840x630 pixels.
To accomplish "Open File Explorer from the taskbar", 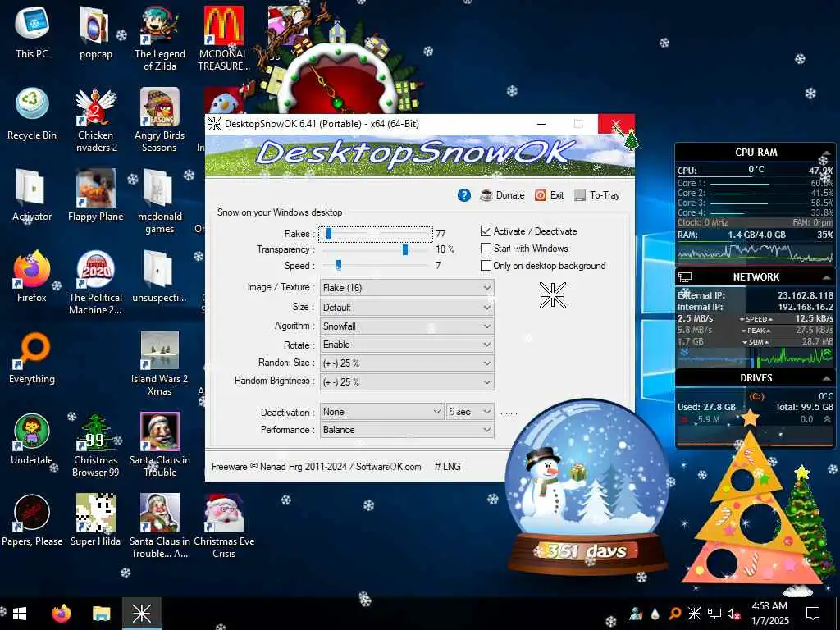I will click(101, 614).
